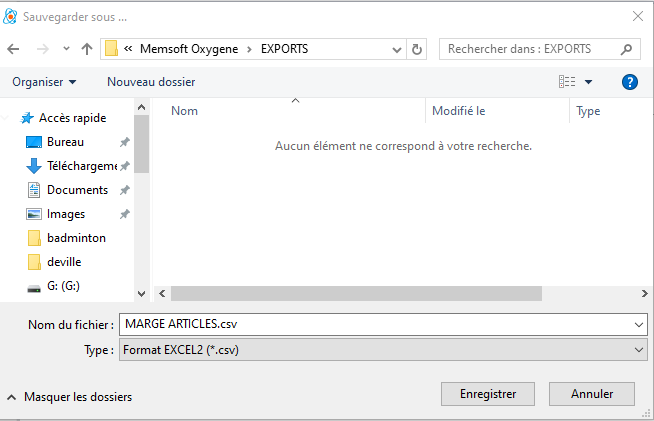Create a new folder with Nouveau dossier
The height and width of the screenshot is (421, 654).
(151, 82)
